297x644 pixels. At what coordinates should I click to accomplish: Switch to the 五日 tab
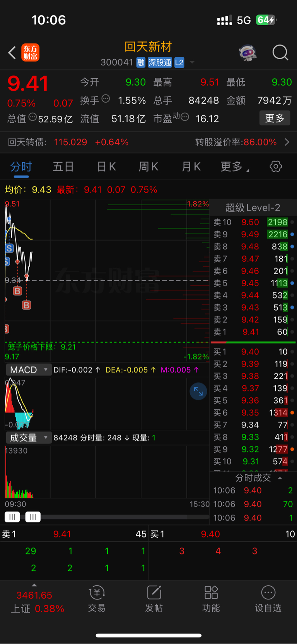pos(63,167)
